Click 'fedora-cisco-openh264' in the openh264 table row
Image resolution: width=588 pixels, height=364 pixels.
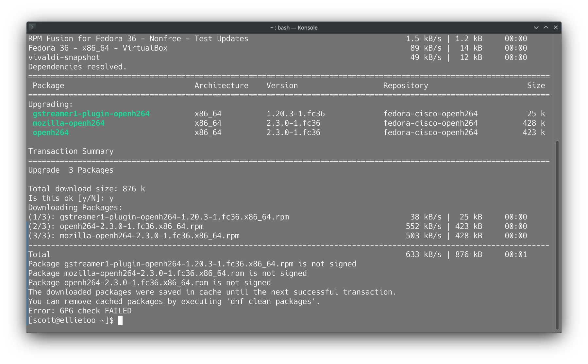pyautogui.click(x=430, y=133)
